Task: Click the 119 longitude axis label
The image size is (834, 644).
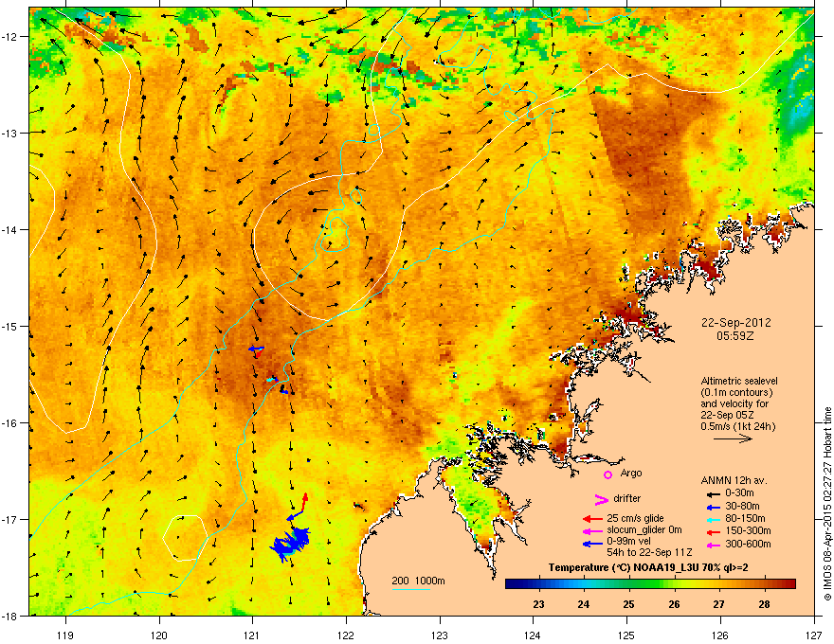Action: click(65, 635)
